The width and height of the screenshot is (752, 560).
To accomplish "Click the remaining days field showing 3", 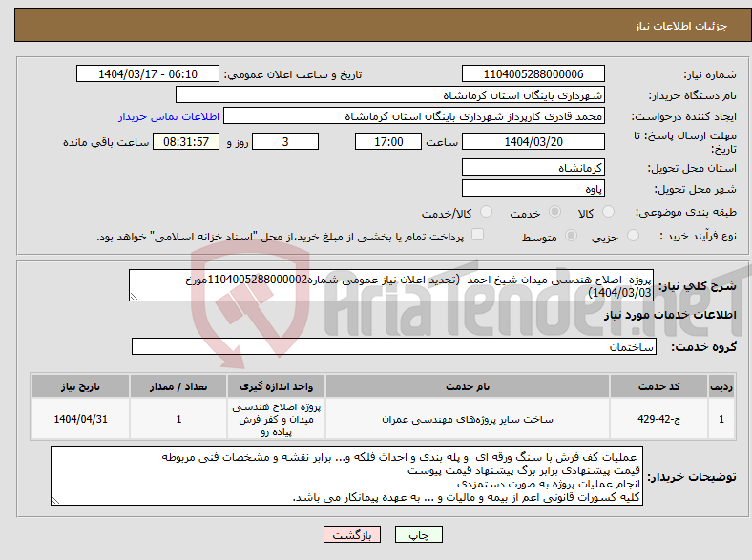I will pos(285,141).
